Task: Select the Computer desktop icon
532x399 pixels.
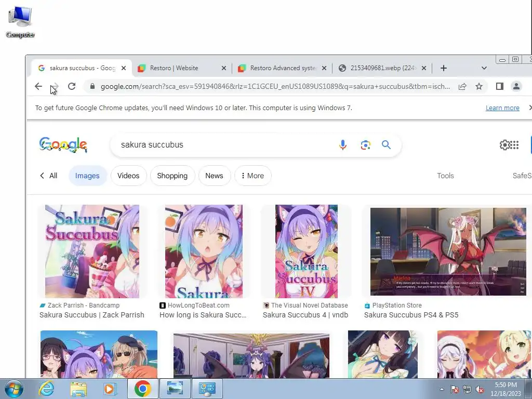Action: pos(20,21)
